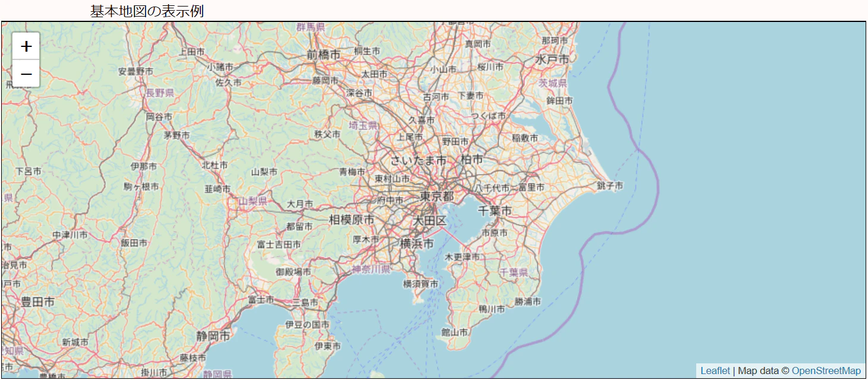The image size is (868, 380).
Task: Click the 富士吉田市 label
Action: tap(279, 244)
